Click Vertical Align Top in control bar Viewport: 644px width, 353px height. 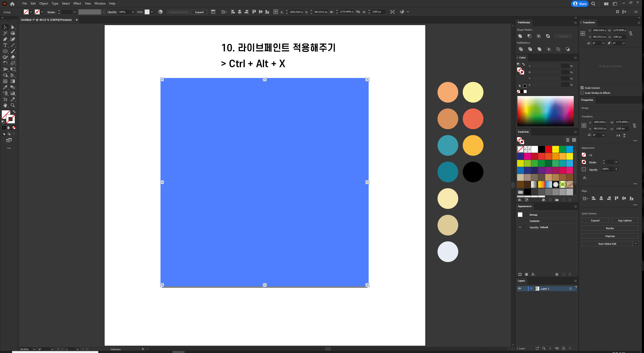[x=254, y=12]
